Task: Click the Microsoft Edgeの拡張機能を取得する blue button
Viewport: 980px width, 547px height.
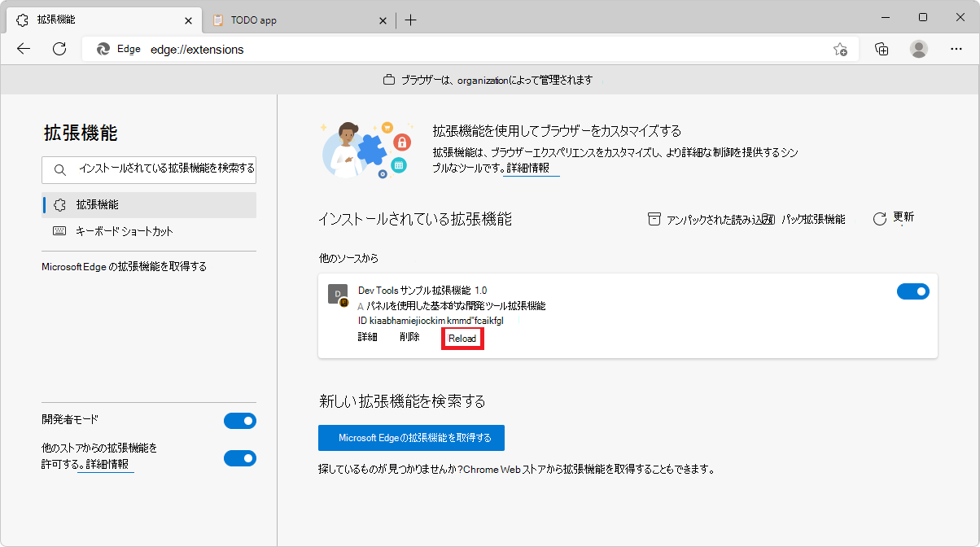Action: [410, 437]
